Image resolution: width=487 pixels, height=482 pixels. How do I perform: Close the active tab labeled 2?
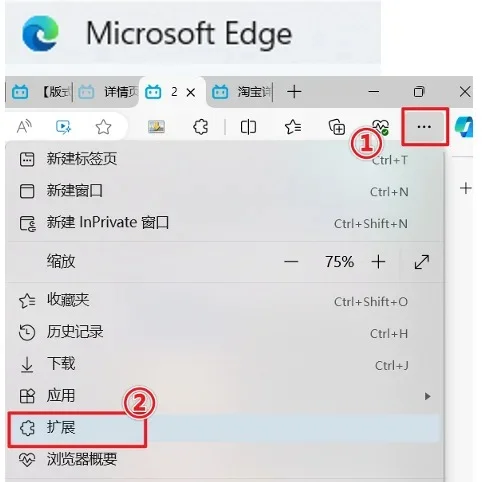(x=191, y=92)
